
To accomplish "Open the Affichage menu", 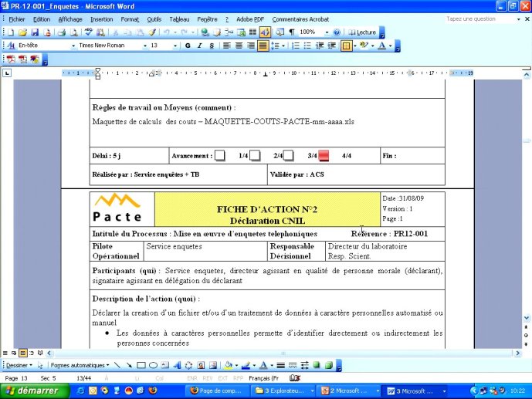I will point(70,19).
